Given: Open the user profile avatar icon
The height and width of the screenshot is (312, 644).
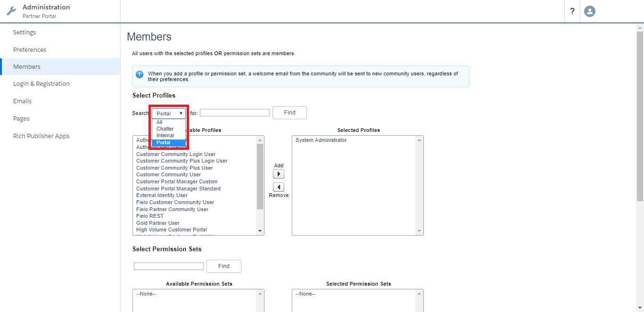Looking at the screenshot, I should pyautogui.click(x=590, y=11).
